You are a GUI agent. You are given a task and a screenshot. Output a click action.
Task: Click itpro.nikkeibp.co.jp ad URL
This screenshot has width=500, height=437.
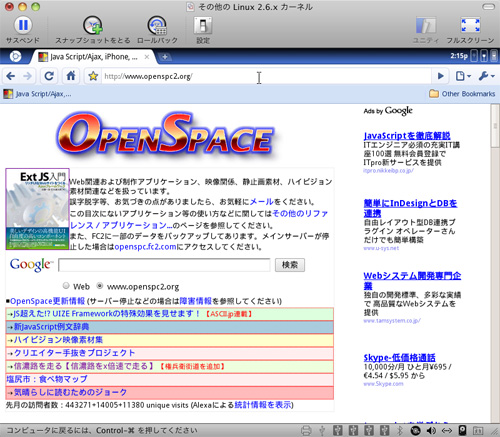[388, 171]
